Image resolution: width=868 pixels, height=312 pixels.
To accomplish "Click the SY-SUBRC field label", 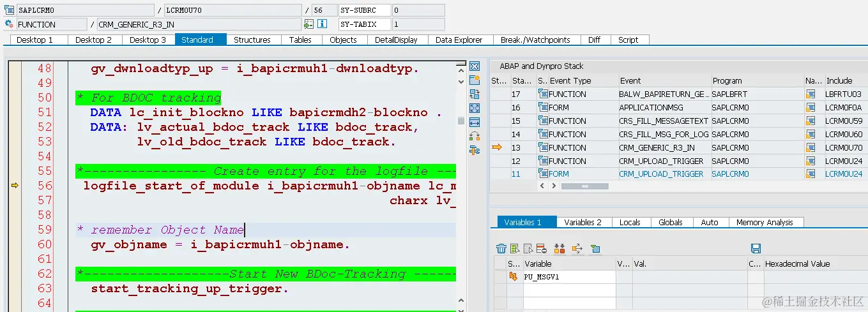I will (363, 10).
